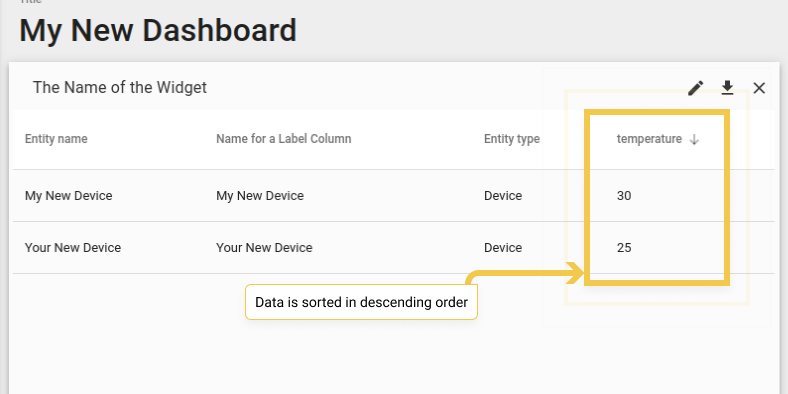Click Device type in My New Device row
Viewport: 788px width, 394px height.
[503, 195]
